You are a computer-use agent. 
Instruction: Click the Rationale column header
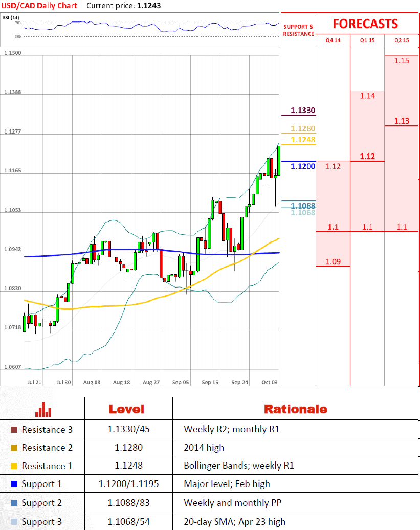click(x=296, y=409)
